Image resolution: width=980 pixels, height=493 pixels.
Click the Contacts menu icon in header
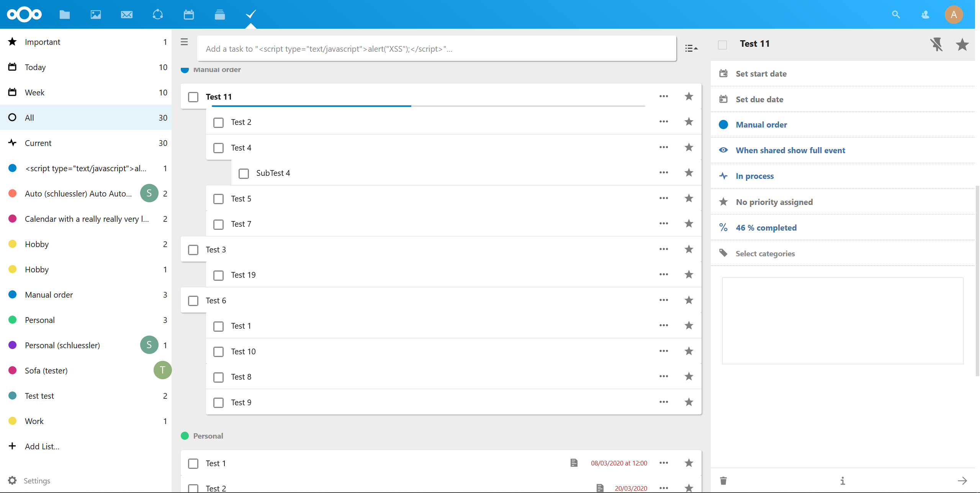point(925,15)
